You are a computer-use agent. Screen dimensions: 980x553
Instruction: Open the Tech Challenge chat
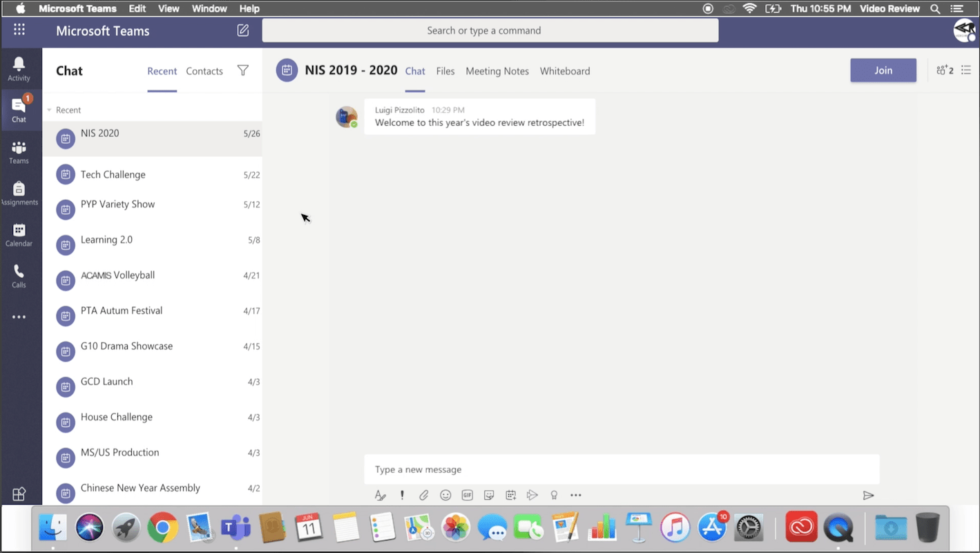[153, 174]
